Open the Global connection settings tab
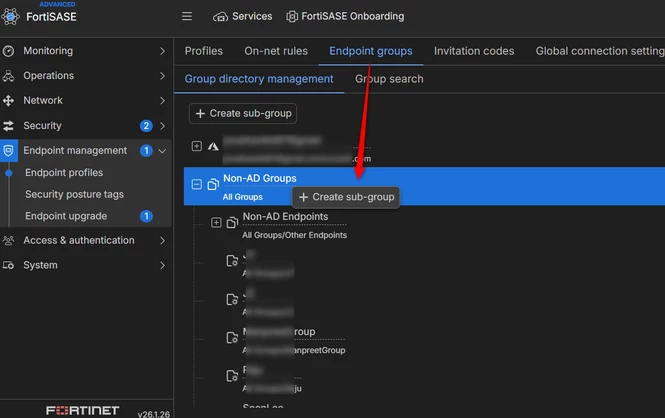665x418 pixels. [x=600, y=51]
